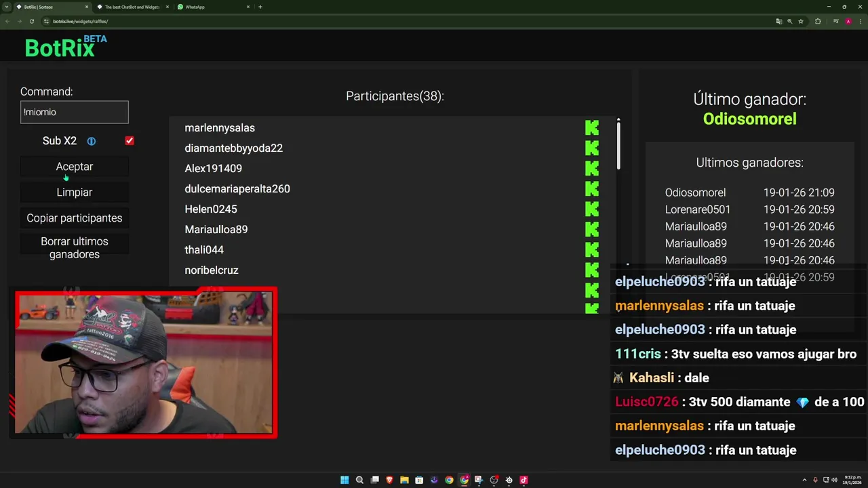Open Microsoft Store from the taskbar
This screenshot has height=488, width=868.
tap(419, 480)
